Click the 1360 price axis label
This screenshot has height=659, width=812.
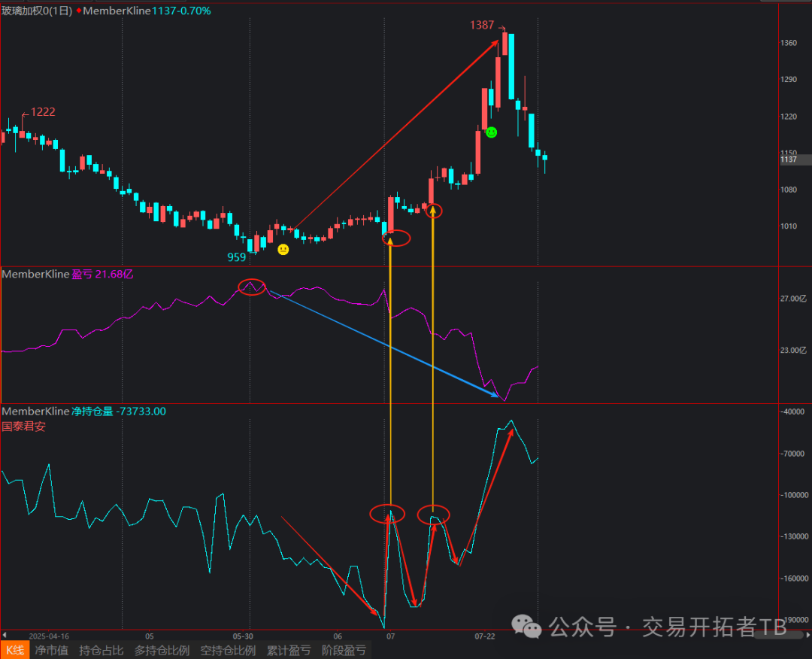click(789, 42)
